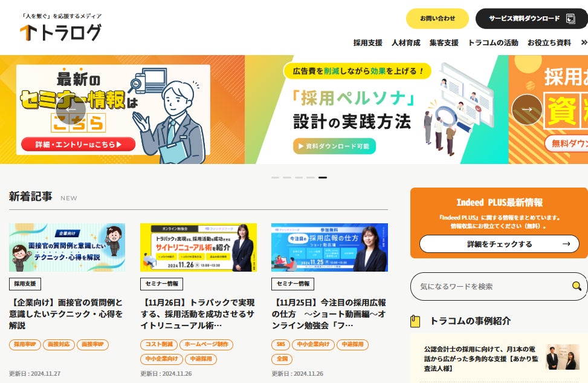Select the first carousel indicator dot
Viewport: 588px width, 383px height.
pyautogui.click(x=275, y=177)
